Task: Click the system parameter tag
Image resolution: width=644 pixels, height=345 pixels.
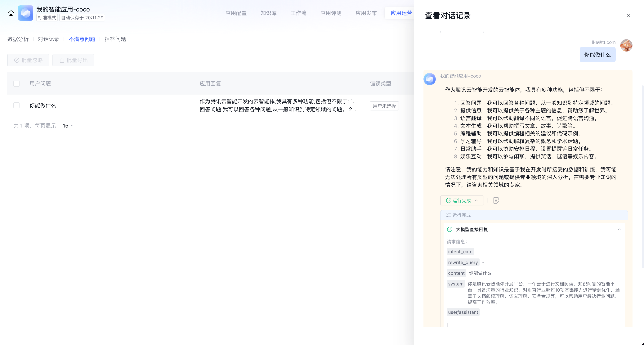Action: 456,284
